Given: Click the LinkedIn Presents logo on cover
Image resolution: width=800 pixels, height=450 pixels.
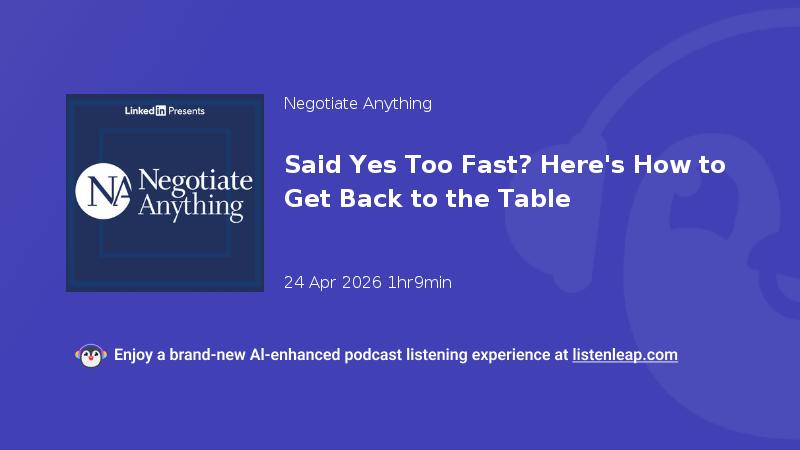Looking at the screenshot, I should point(165,111).
